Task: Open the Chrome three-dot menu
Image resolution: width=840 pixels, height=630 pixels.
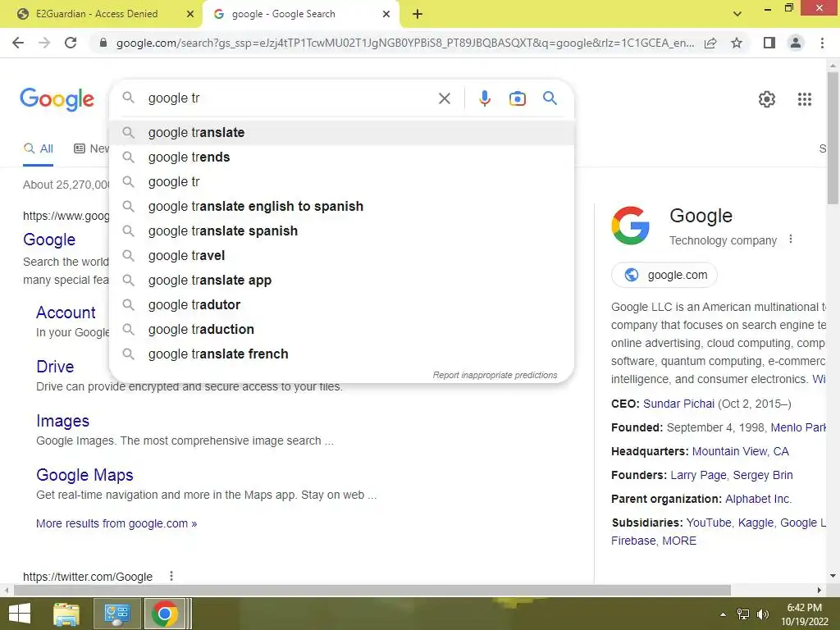Action: 822,43
